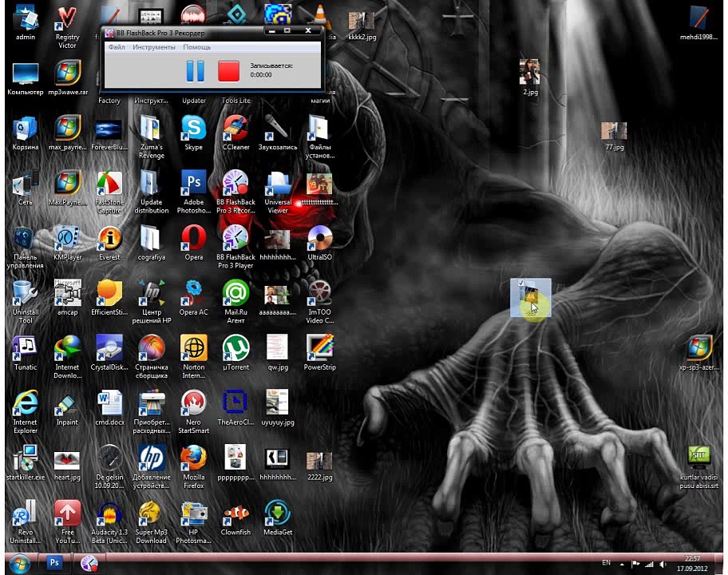The image size is (728, 575).
Task: Select the qw.jpg file
Action: pyautogui.click(x=278, y=352)
